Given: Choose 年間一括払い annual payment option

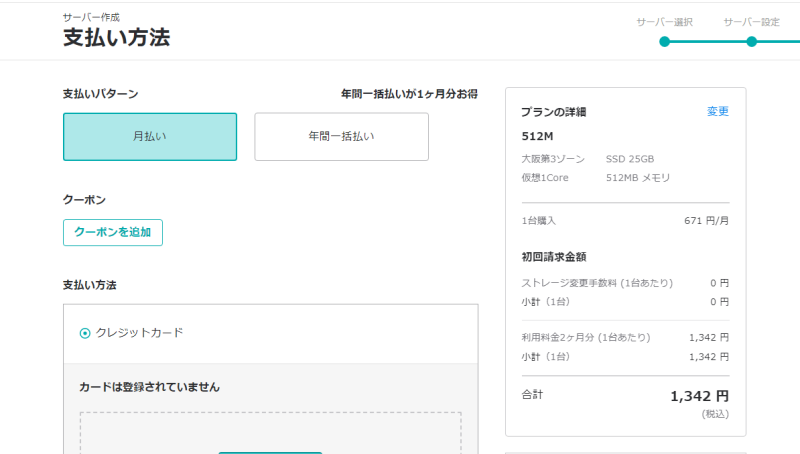Looking at the screenshot, I should click(x=341, y=137).
